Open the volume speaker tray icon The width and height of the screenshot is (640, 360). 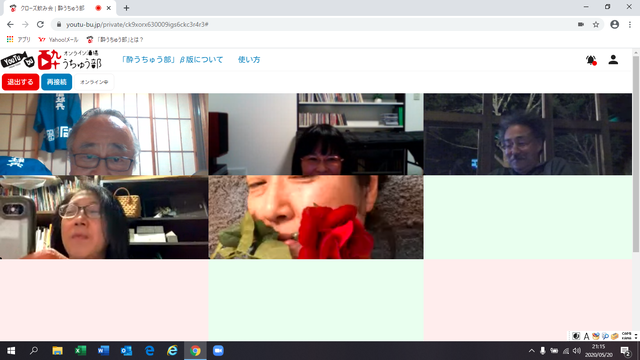(x=577, y=351)
